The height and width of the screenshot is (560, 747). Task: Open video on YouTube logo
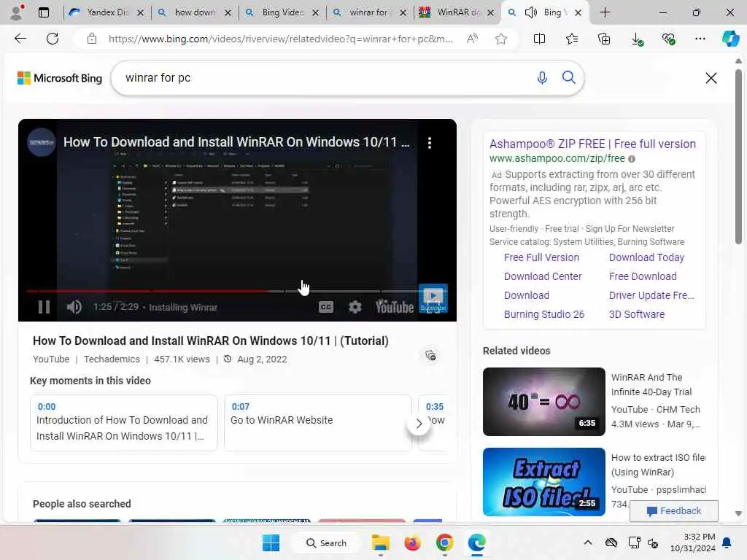(395, 307)
